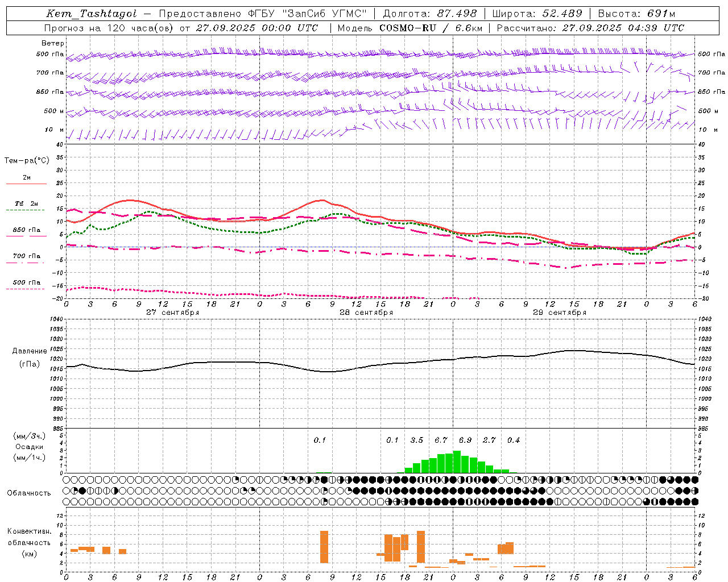Click the 700 гПа temperature legend entry

(26, 256)
